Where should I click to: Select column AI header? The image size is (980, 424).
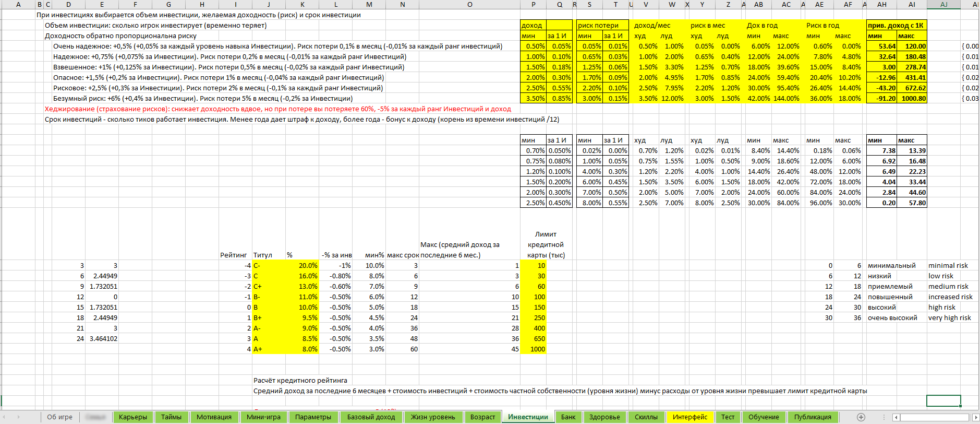912,4
